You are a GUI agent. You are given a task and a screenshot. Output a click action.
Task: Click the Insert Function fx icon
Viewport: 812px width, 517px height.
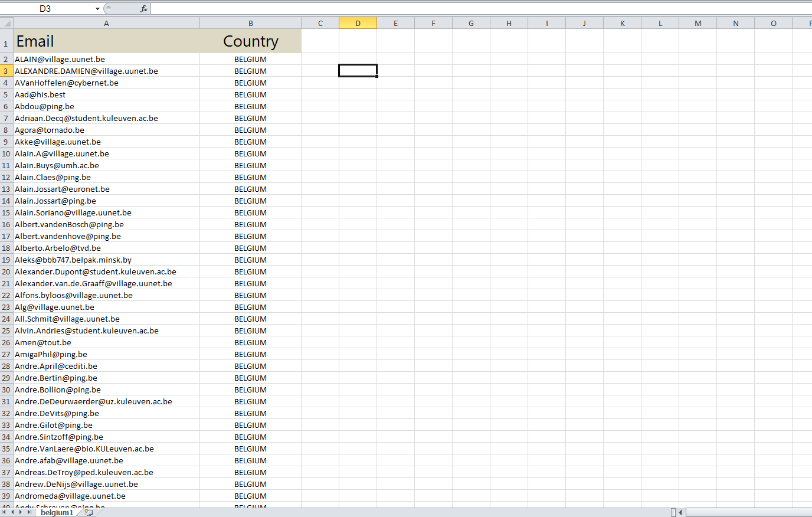(144, 9)
